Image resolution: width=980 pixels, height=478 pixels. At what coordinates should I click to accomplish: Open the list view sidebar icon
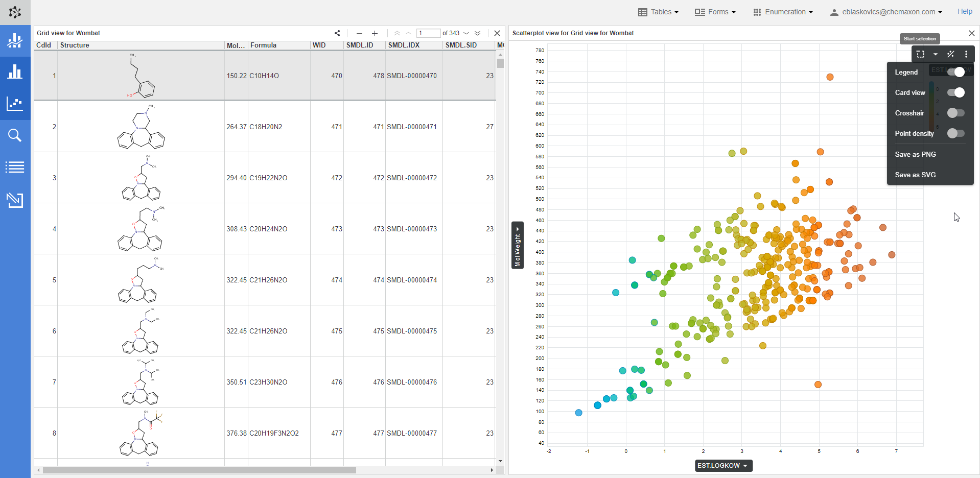(x=15, y=167)
